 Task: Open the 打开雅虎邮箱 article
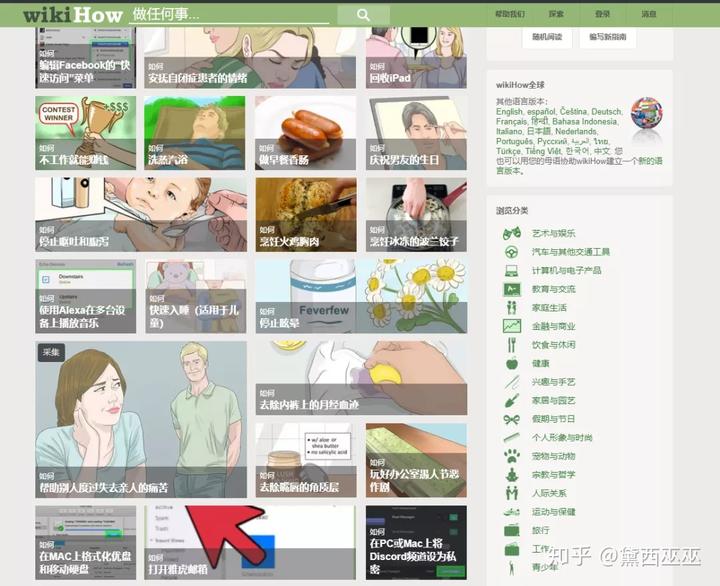coord(250,543)
